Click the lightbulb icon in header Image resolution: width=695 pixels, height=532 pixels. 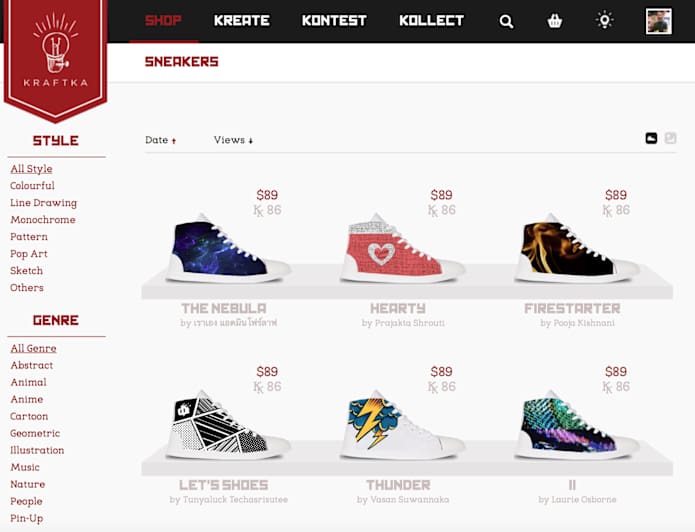coord(605,20)
